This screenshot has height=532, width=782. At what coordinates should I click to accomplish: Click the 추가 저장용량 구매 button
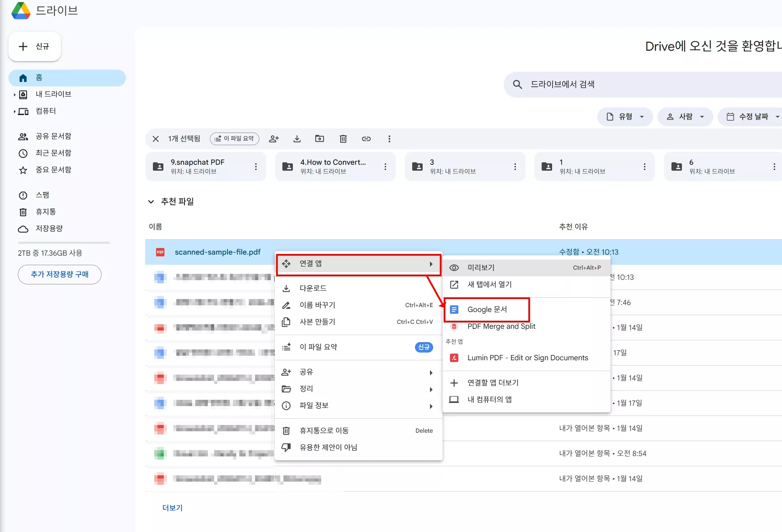(59, 275)
